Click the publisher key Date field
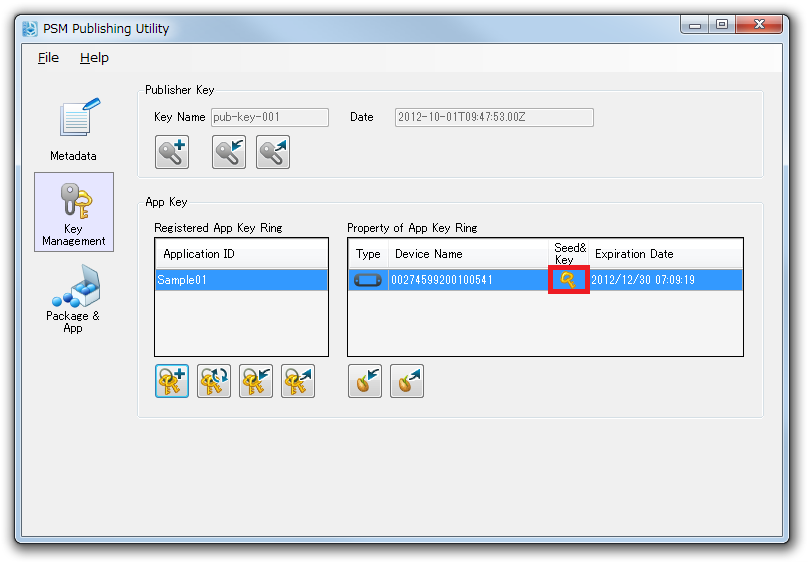This screenshot has height=562, width=808. click(494, 117)
